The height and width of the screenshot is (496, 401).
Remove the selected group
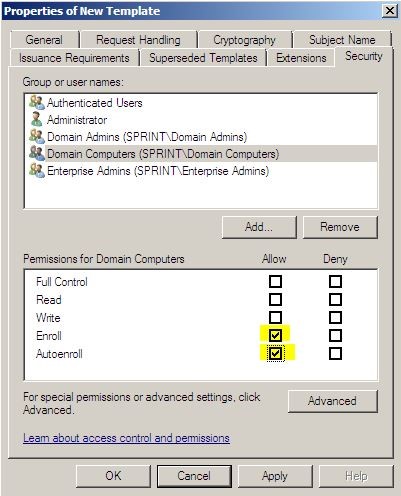pyautogui.click(x=340, y=227)
